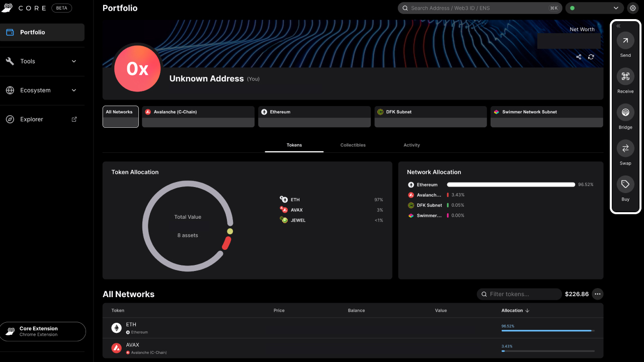The height and width of the screenshot is (362, 644).
Task: Open Portfolio in the sidebar
Action: 42,32
